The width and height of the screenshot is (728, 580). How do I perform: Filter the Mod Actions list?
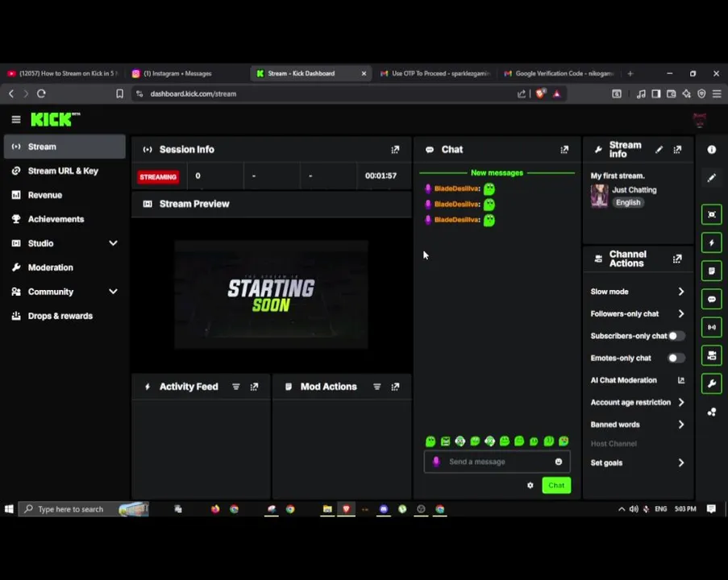[x=377, y=387]
